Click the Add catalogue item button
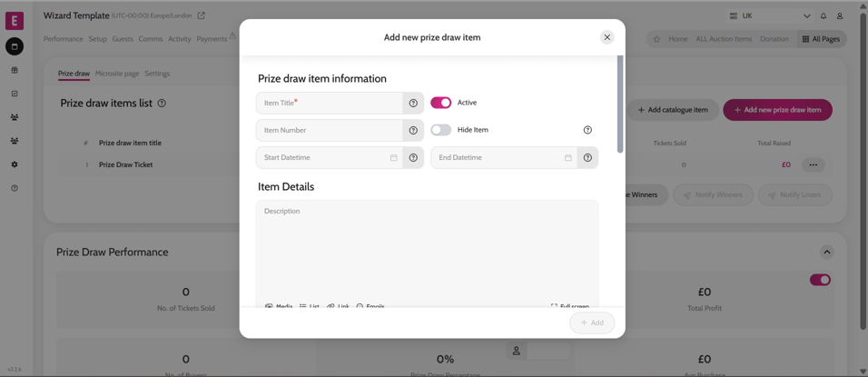The width and height of the screenshot is (868, 377). [673, 110]
